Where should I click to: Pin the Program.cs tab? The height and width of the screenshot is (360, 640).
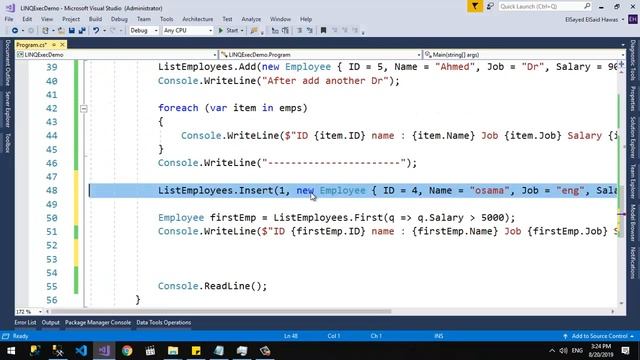tap(54, 44)
